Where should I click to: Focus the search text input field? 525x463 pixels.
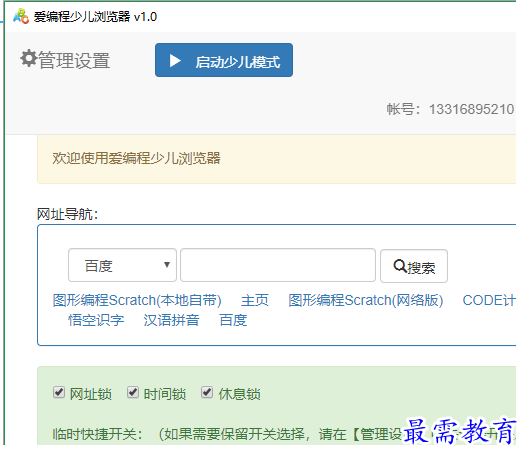[x=278, y=265]
